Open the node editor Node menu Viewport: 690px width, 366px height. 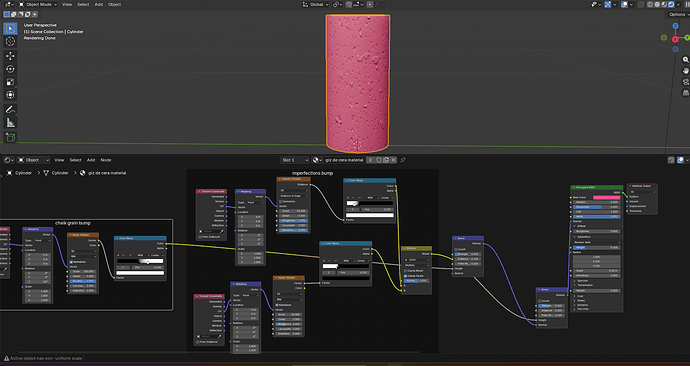pos(106,160)
